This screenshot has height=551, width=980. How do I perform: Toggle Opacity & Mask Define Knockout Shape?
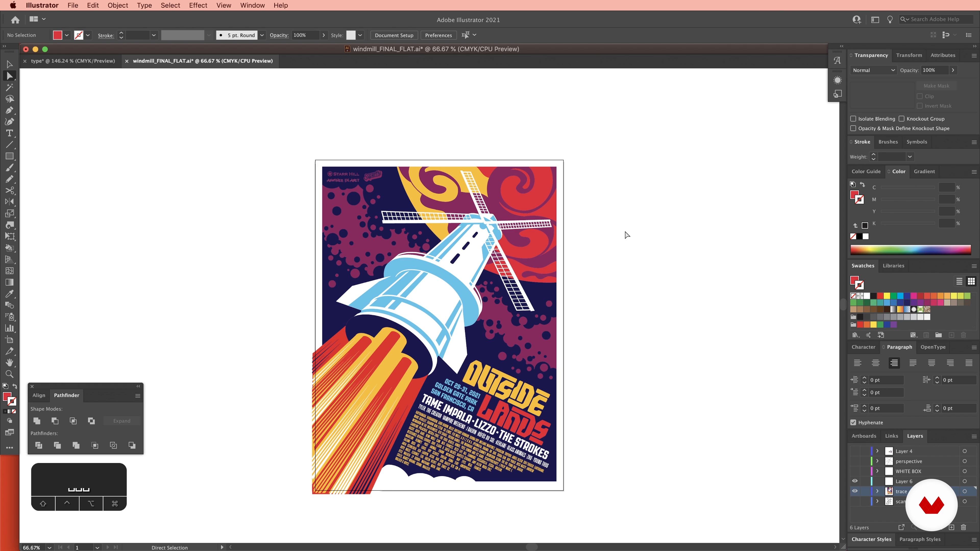click(x=853, y=128)
